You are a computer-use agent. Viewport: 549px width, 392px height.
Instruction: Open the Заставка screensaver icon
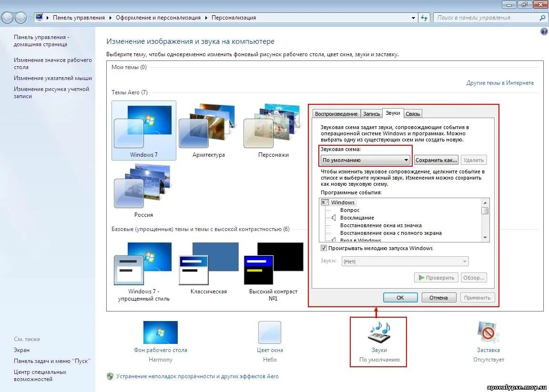pyautogui.click(x=488, y=332)
